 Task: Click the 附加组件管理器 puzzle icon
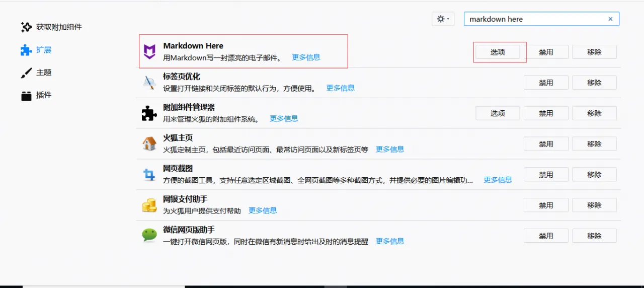pos(149,113)
